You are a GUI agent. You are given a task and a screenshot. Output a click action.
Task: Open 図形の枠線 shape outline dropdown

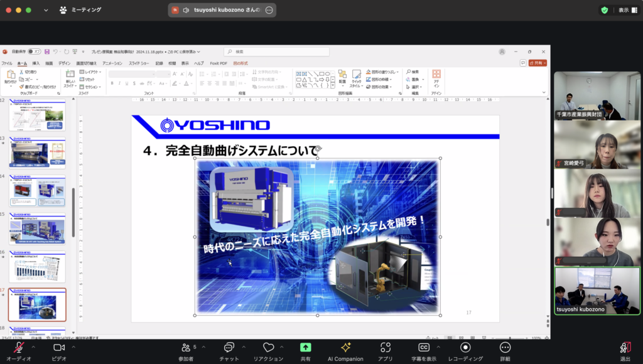pyautogui.click(x=379, y=80)
